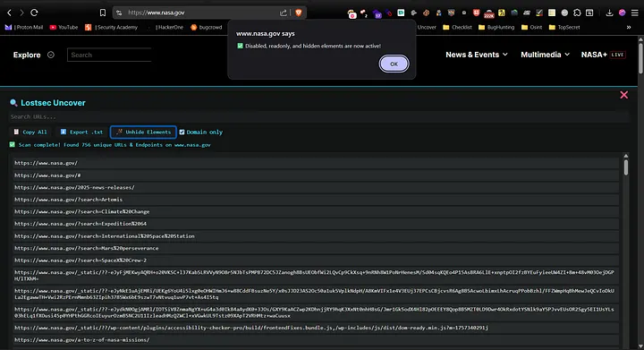The height and width of the screenshot is (350, 644).
Task: Click the Export .txt button
Action: (81, 132)
